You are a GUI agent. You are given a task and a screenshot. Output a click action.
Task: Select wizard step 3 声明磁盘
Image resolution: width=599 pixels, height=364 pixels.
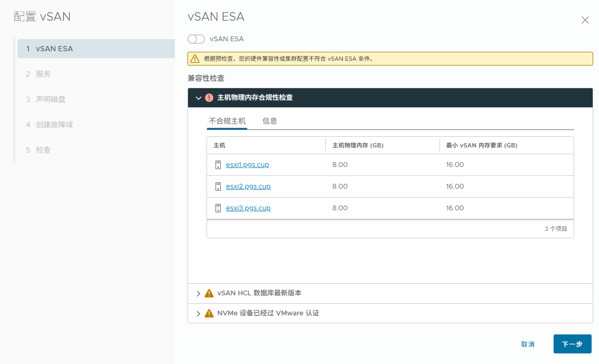[x=96, y=99]
